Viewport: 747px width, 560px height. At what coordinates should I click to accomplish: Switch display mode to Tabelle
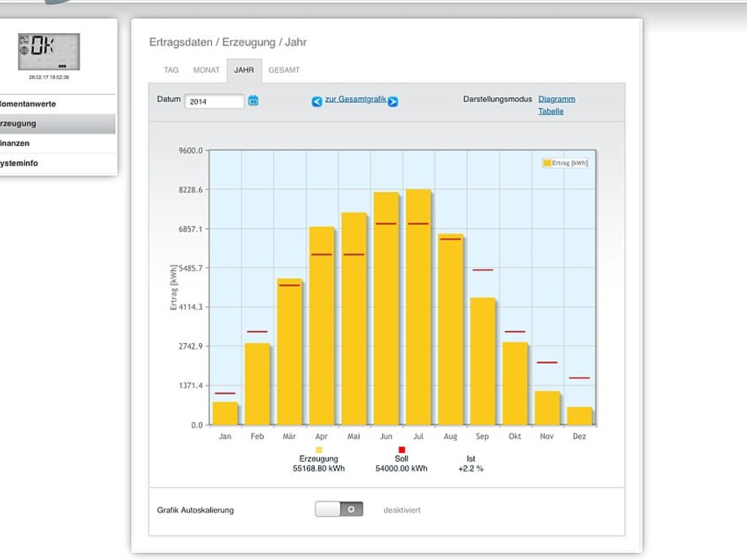point(551,111)
